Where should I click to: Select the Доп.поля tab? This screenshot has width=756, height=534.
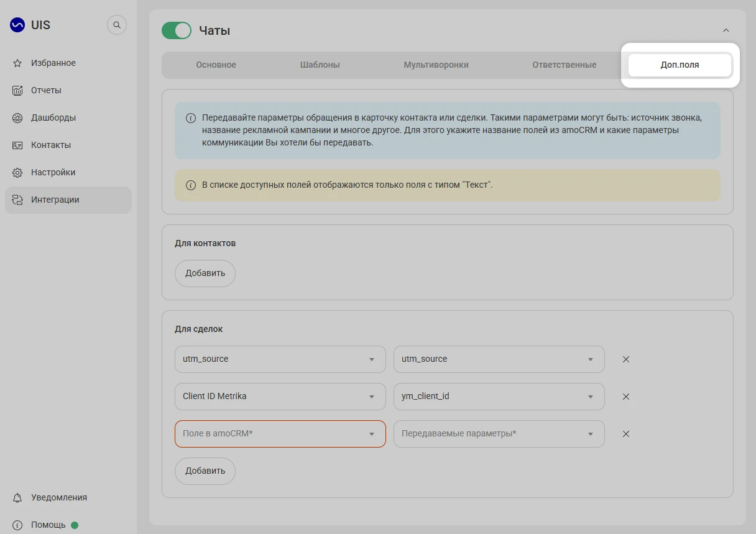[680, 65]
